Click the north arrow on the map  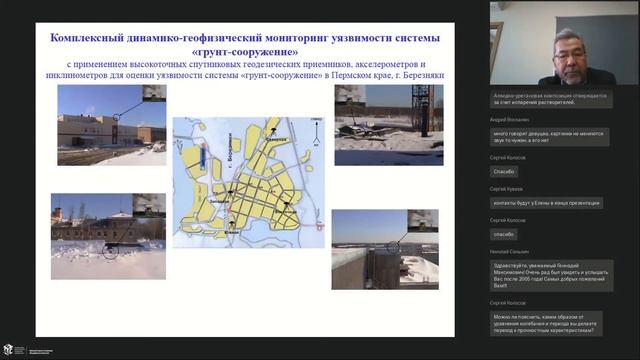pyautogui.click(x=316, y=133)
